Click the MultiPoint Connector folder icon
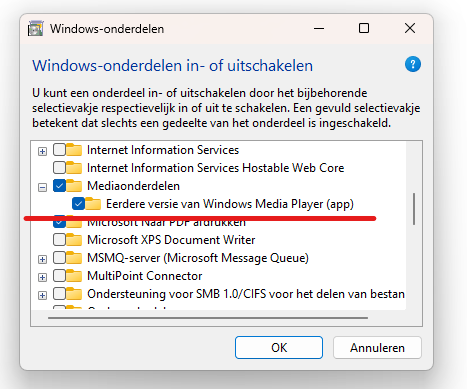Viewport: 467px width, 389px height. tap(74, 276)
